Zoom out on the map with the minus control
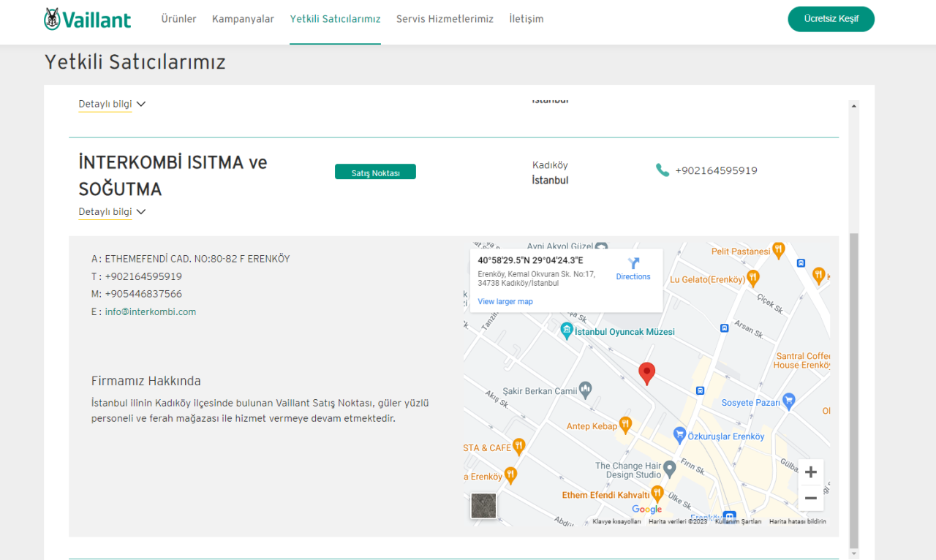The height and width of the screenshot is (560, 936). [x=810, y=498]
